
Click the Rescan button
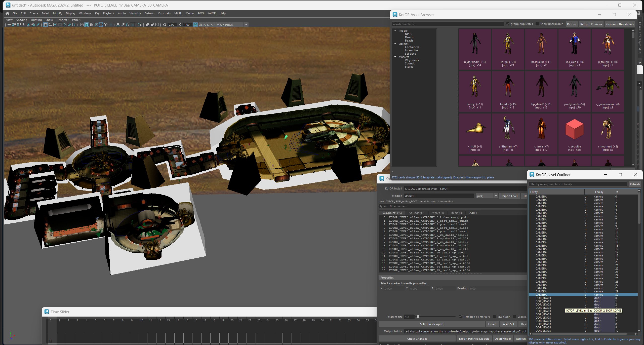click(571, 24)
